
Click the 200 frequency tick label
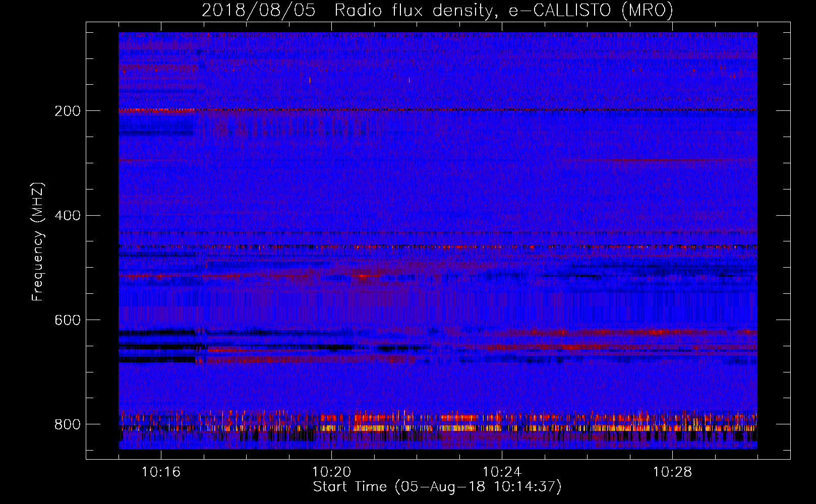pyautogui.click(x=68, y=111)
